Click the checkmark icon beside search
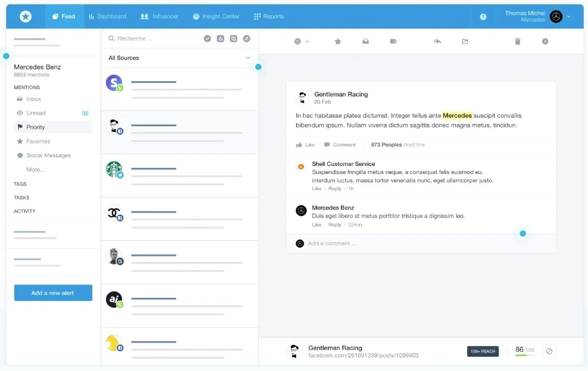The height and width of the screenshot is (371, 588). click(208, 38)
